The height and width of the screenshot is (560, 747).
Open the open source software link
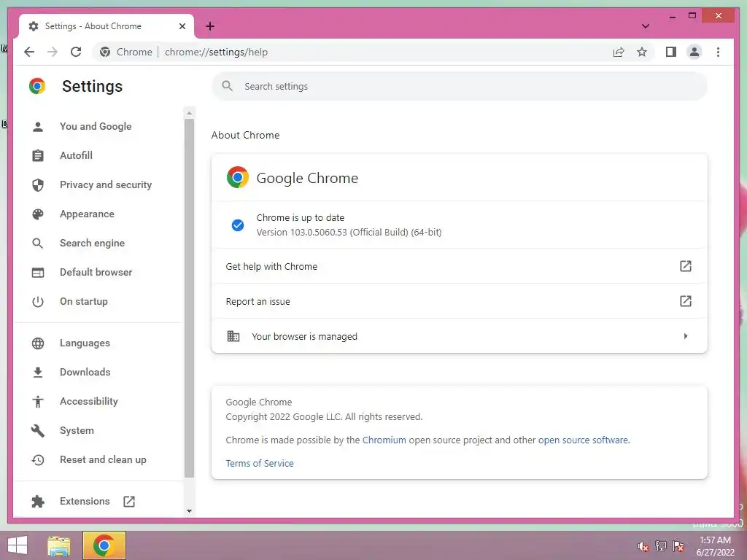tap(583, 440)
